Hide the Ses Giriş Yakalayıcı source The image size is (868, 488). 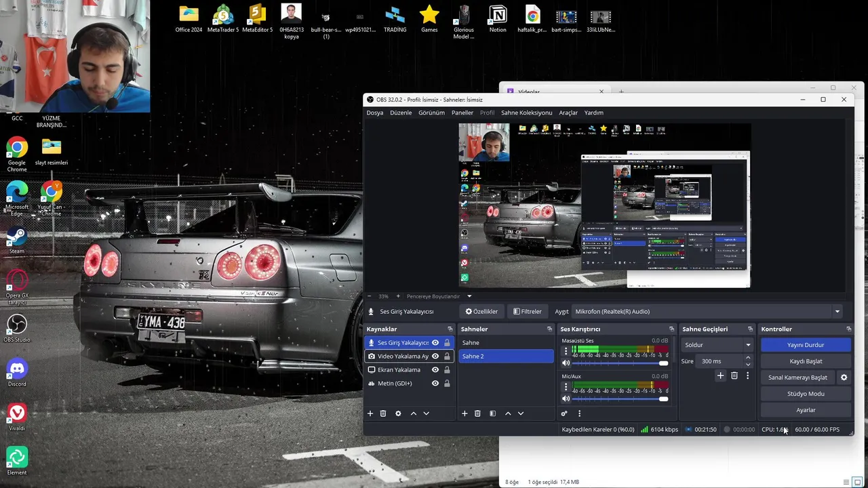(435, 343)
